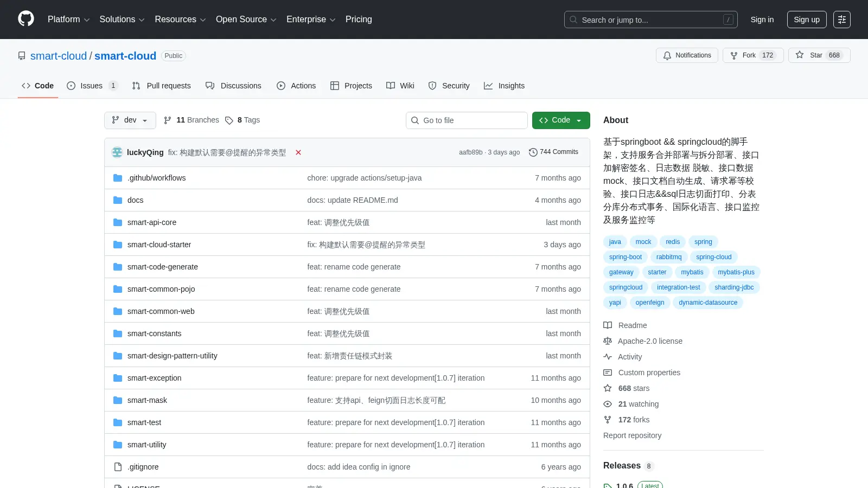Screen dimensions: 868x488
Task: Focus the Search or jump to field
Action: [651, 20]
